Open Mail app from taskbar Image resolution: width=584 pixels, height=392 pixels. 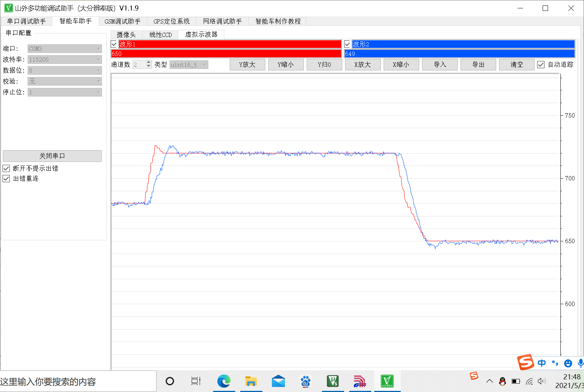coord(278,381)
